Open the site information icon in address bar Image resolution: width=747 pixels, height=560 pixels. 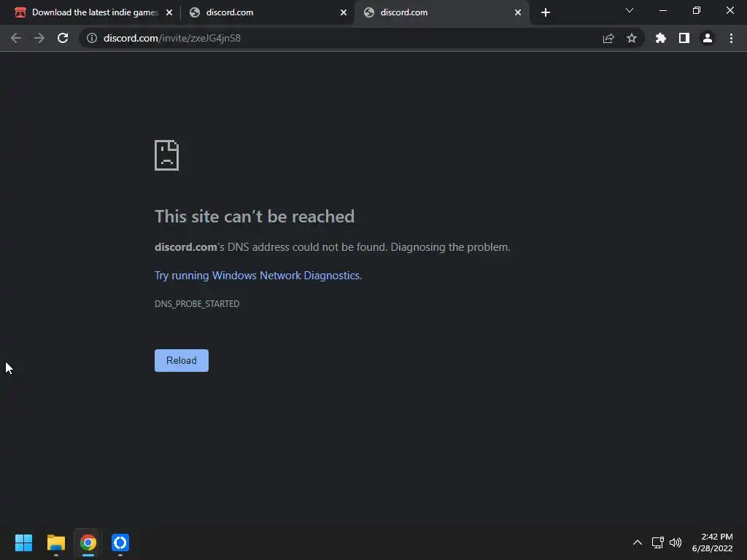click(x=92, y=38)
